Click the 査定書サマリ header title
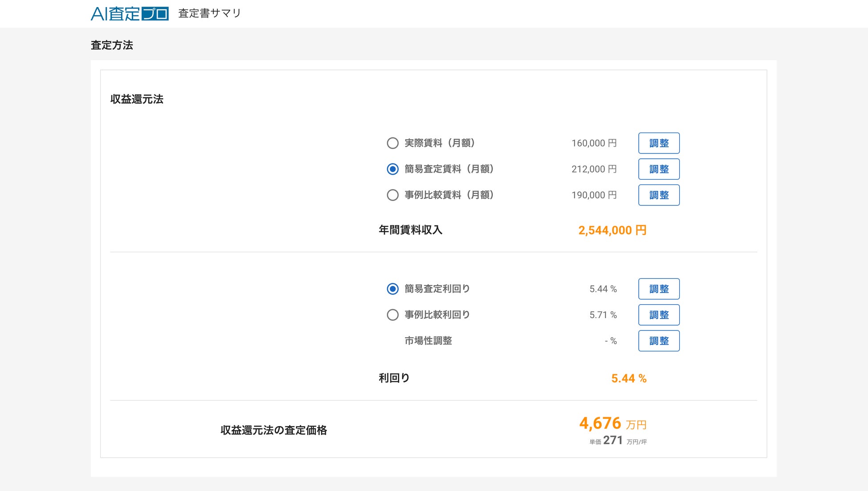The height and width of the screenshot is (491, 868). (209, 13)
